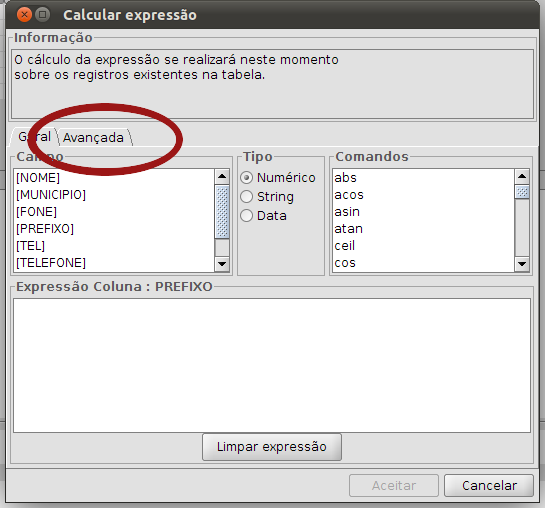The width and height of the screenshot is (545, 508).
Task: Click the Comandos list scroll up arrow
Action: pos(522,177)
